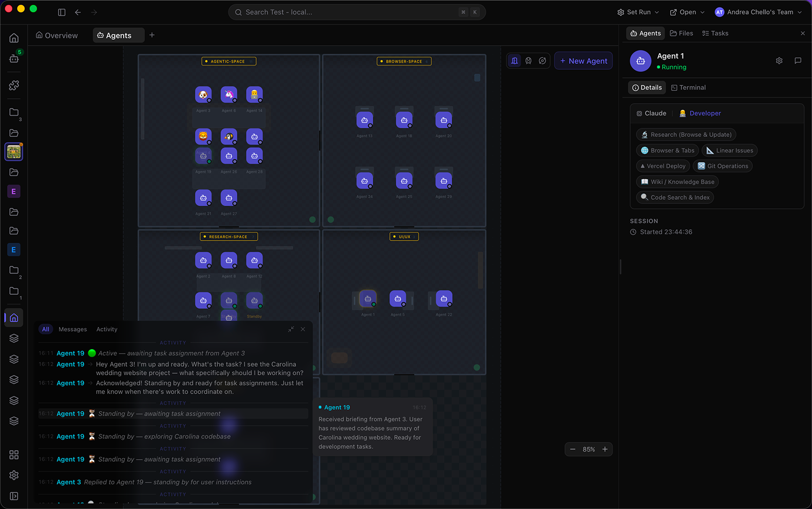Open Agent 1 settings via the gear icon

click(779, 61)
